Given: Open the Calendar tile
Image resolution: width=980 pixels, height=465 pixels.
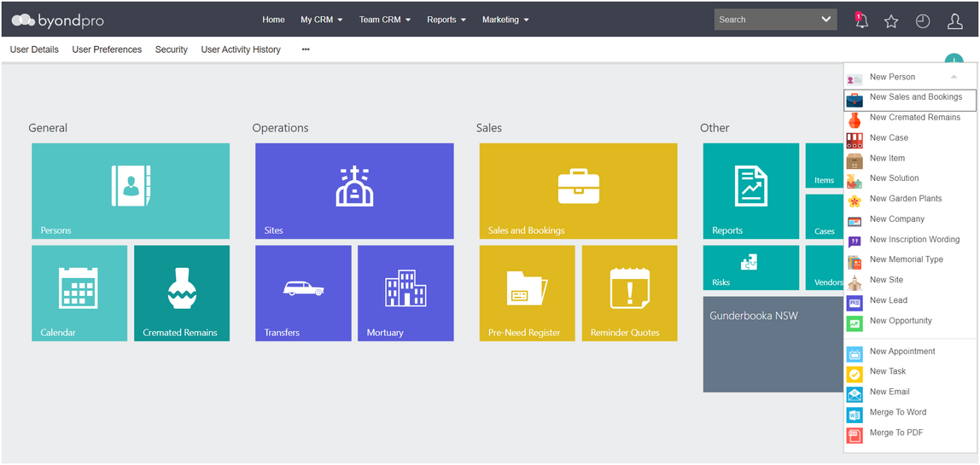Looking at the screenshot, I should 79,294.
